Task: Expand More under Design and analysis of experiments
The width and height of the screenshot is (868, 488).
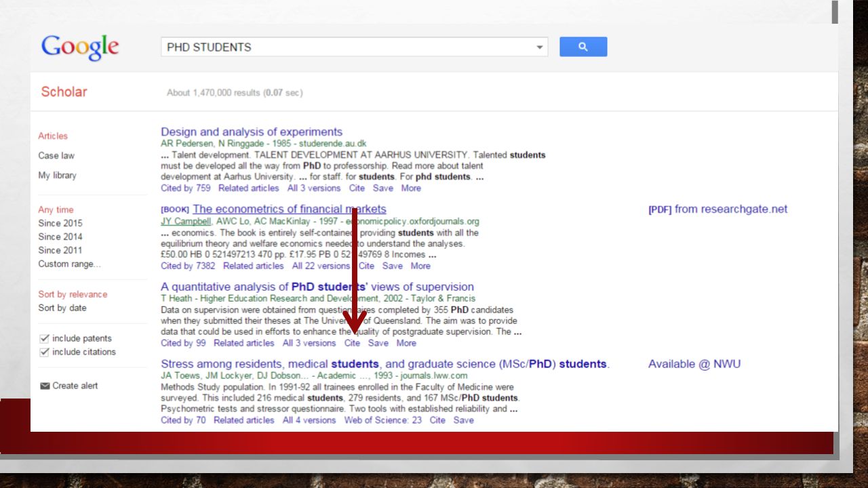Action: (x=411, y=188)
